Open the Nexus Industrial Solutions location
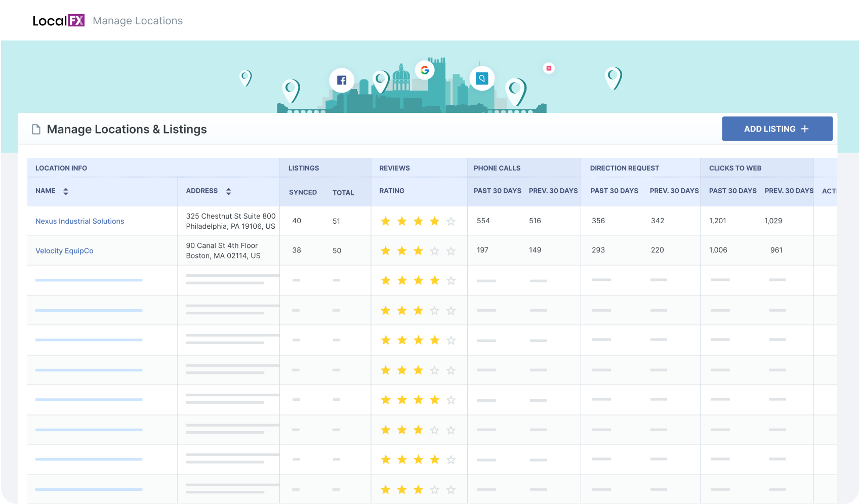 point(79,221)
